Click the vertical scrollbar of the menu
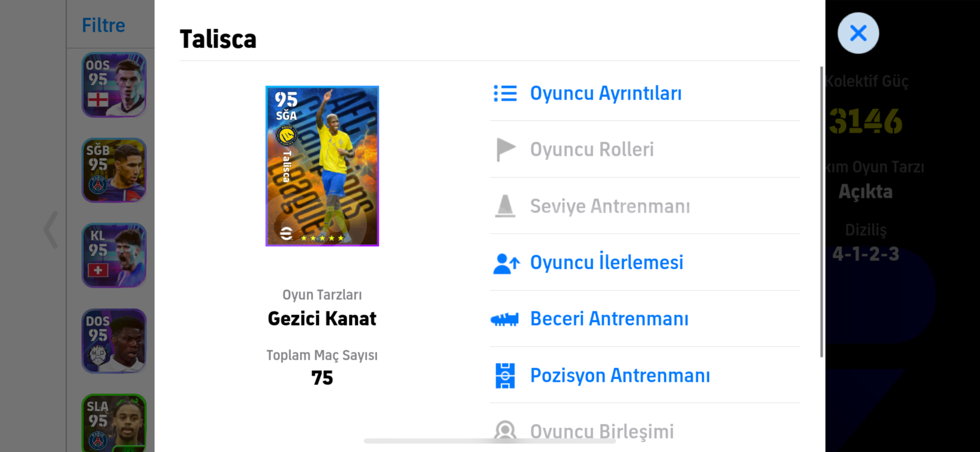This screenshot has width=980, height=452. click(x=821, y=211)
